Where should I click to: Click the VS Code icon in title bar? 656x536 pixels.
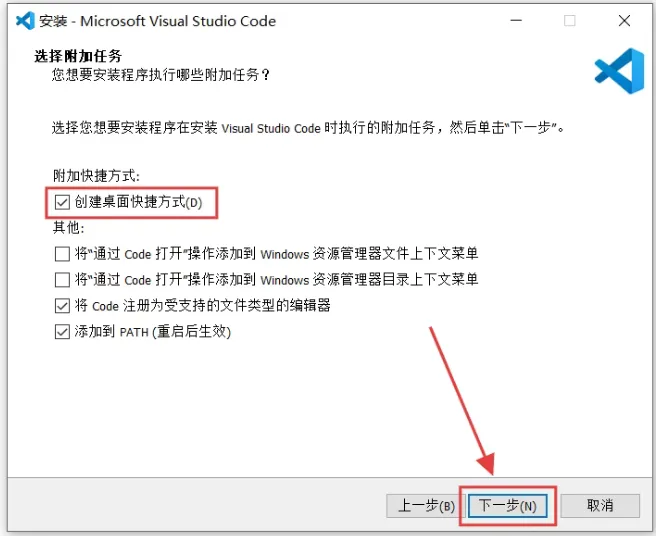25,21
